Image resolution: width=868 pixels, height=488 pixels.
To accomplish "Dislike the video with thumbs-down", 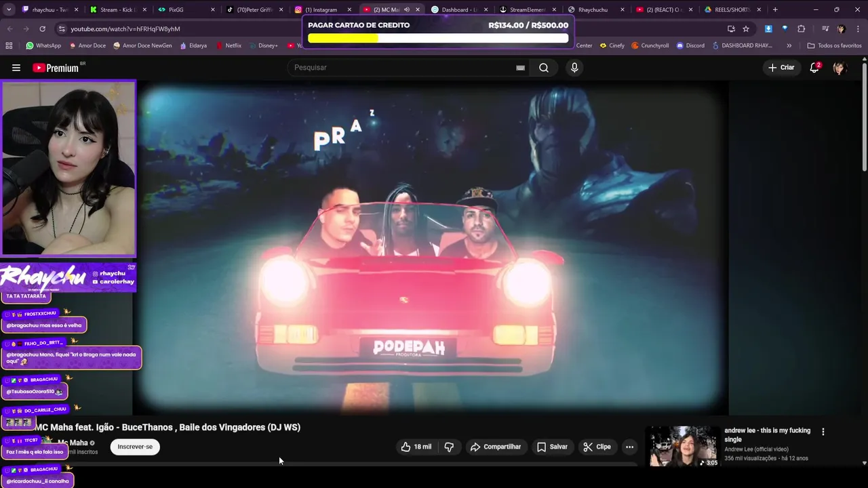I will (449, 447).
